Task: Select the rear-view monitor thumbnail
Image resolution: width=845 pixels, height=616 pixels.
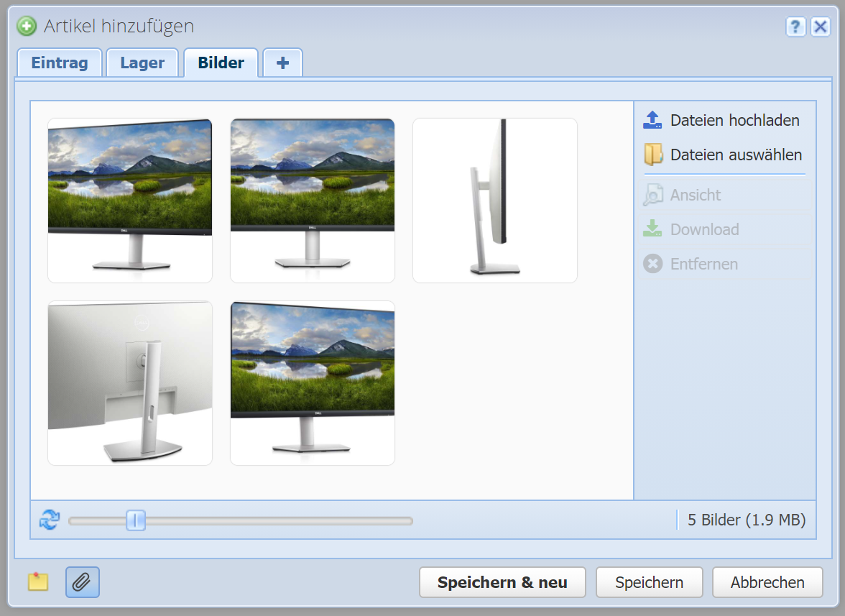Action: tap(130, 383)
